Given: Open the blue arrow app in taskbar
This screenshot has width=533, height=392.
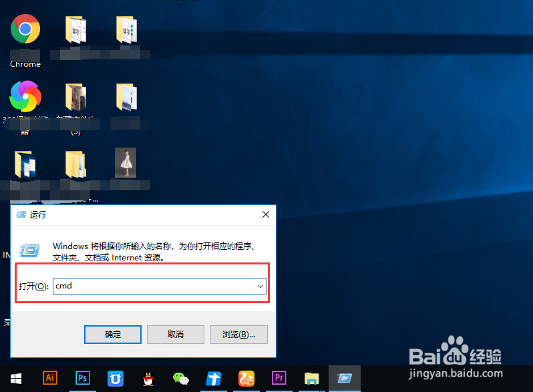Looking at the screenshot, I should coord(214,379).
